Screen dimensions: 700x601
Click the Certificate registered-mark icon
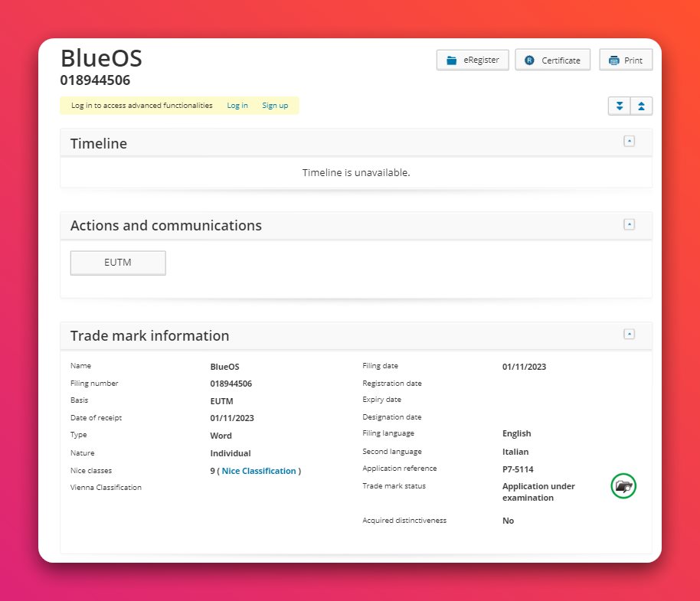pos(529,59)
